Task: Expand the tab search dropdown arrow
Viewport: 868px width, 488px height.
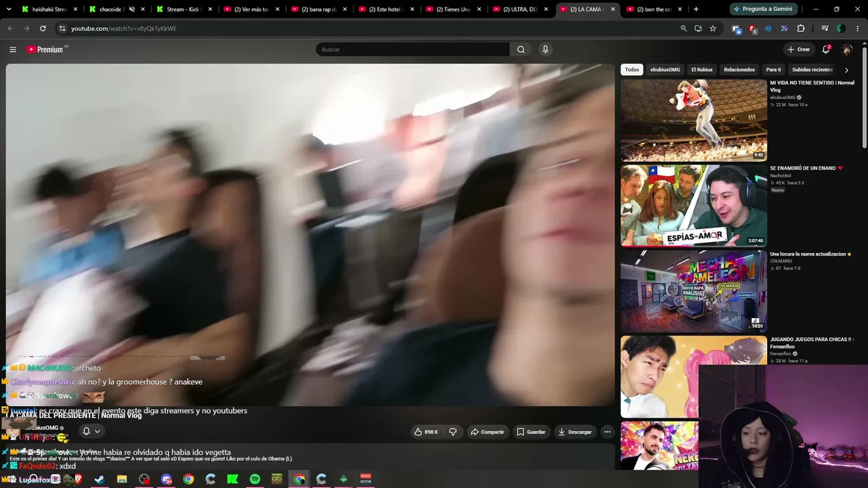Action: (9, 9)
